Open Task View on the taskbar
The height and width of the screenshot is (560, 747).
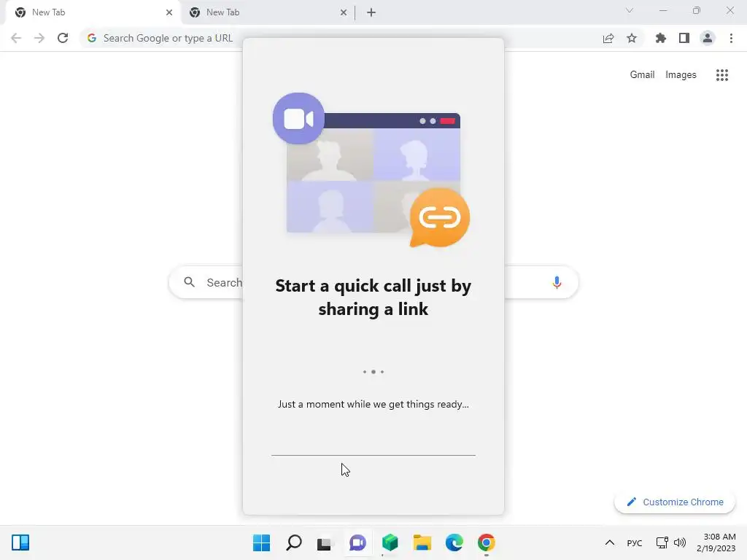click(x=325, y=542)
